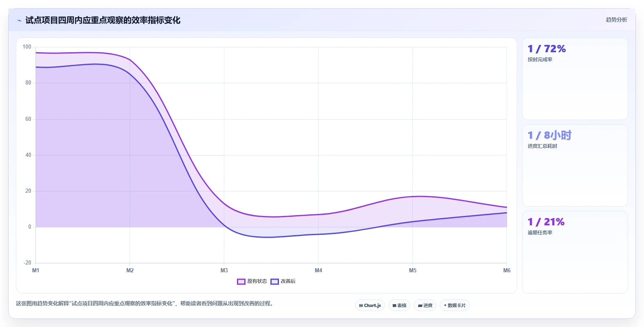The image size is (644, 327).
Task: Click the chart title 试点项目四周内应重点观察的效率指标变化
Action: (103, 20)
